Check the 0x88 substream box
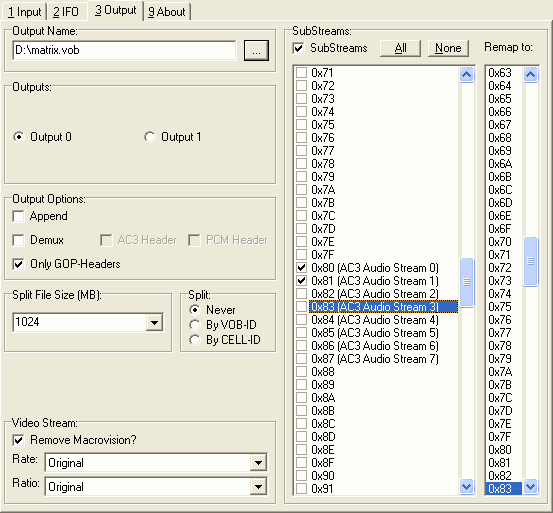The width and height of the screenshot is (553, 513). click(x=301, y=372)
